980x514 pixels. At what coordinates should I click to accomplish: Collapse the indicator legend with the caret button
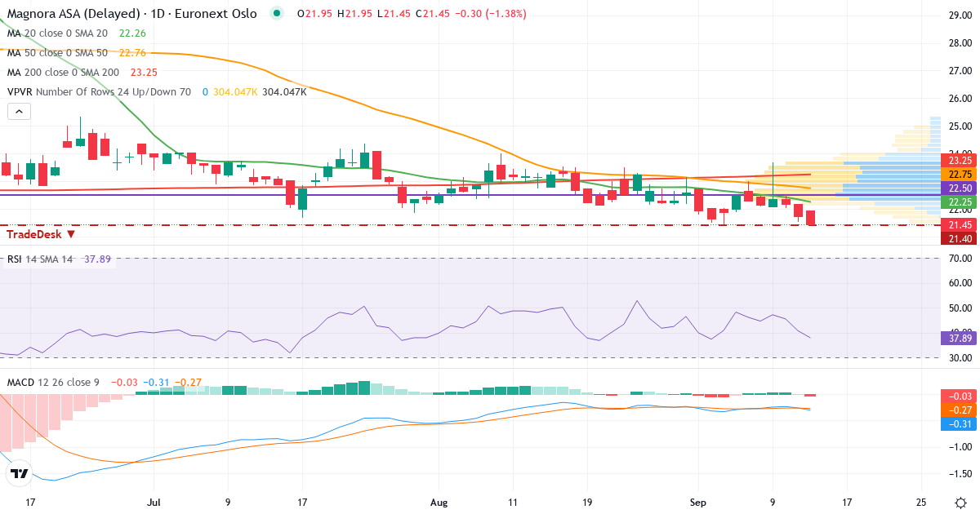click(x=19, y=112)
